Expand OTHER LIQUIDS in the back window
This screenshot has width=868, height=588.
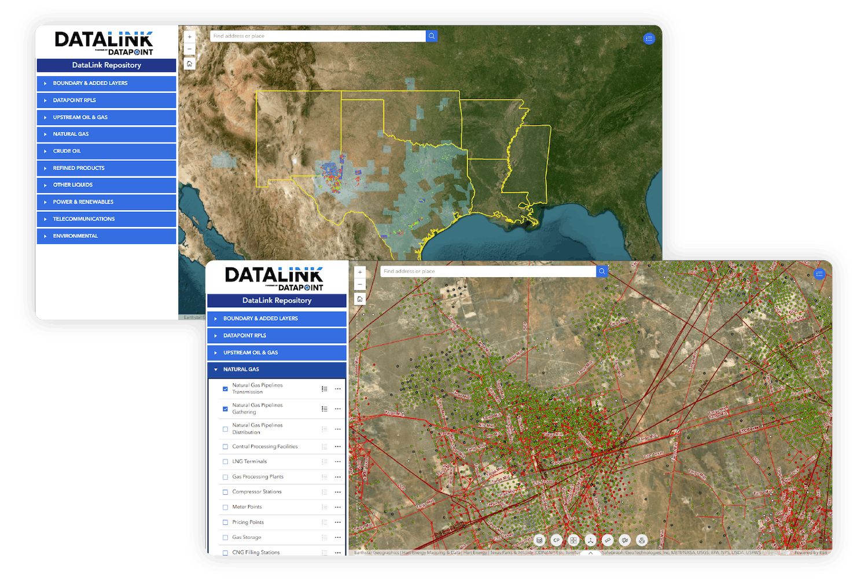coord(106,185)
